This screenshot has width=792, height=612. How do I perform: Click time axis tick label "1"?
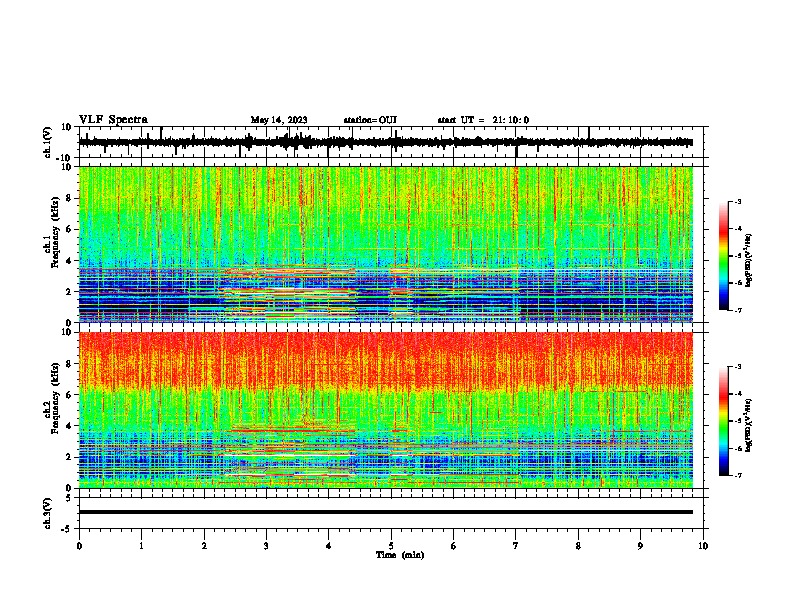point(141,546)
